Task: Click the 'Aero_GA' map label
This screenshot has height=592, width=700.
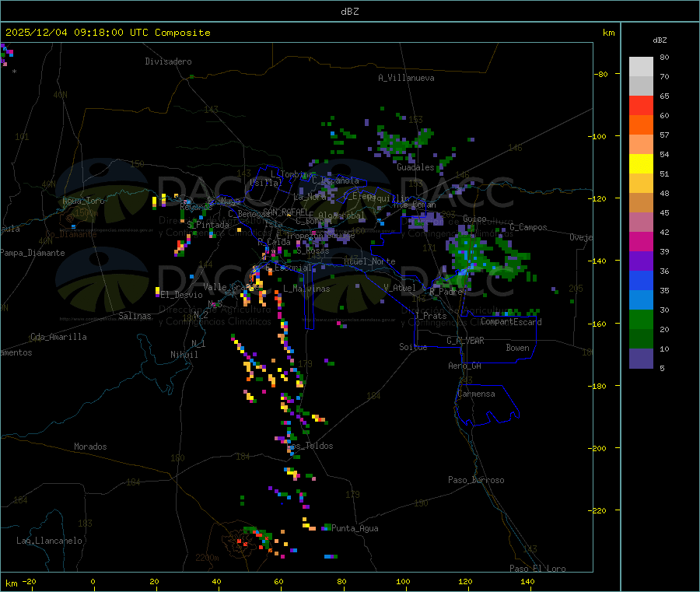Action: (465, 366)
